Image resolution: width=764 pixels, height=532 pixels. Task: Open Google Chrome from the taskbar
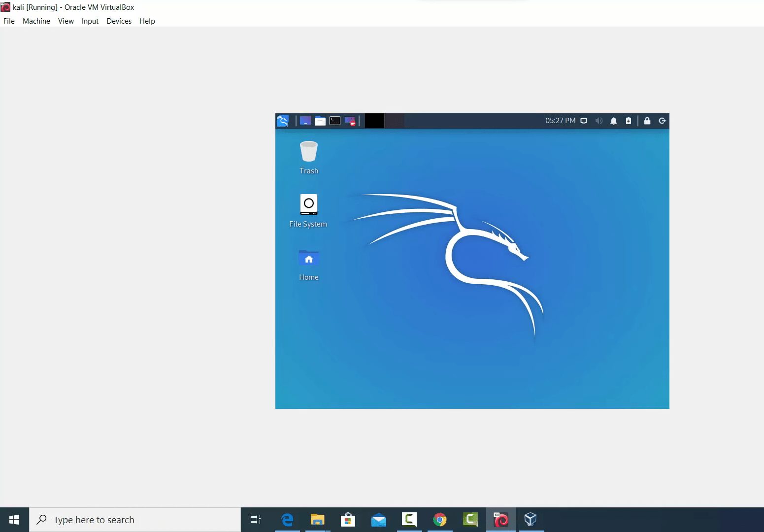pos(440,520)
